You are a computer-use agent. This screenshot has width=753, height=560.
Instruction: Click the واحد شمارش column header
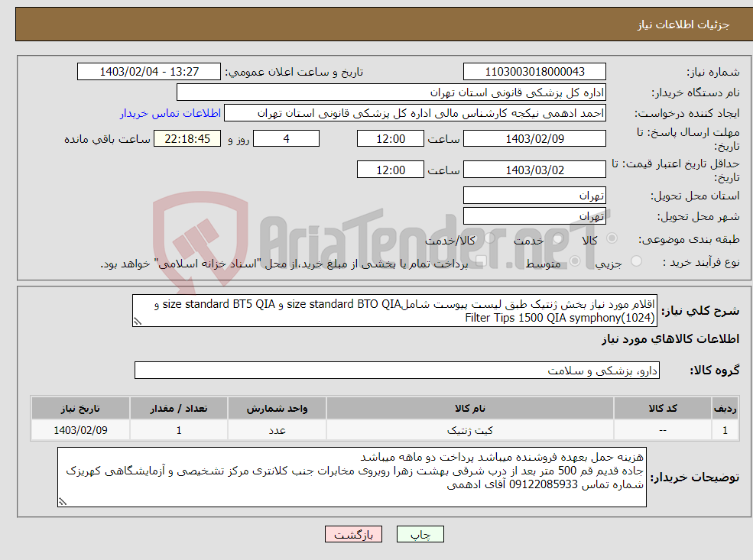pyautogui.click(x=277, y=409)
